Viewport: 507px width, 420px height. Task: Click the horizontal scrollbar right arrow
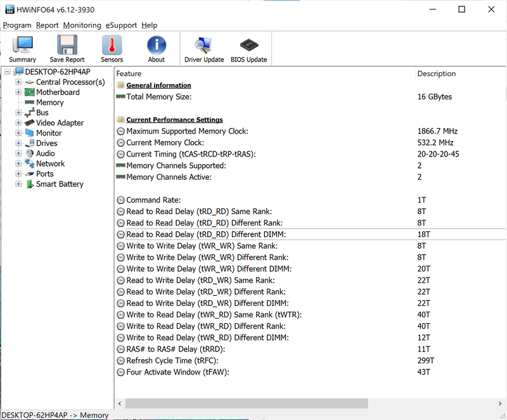pyautogui.click(x=500, y=403)
